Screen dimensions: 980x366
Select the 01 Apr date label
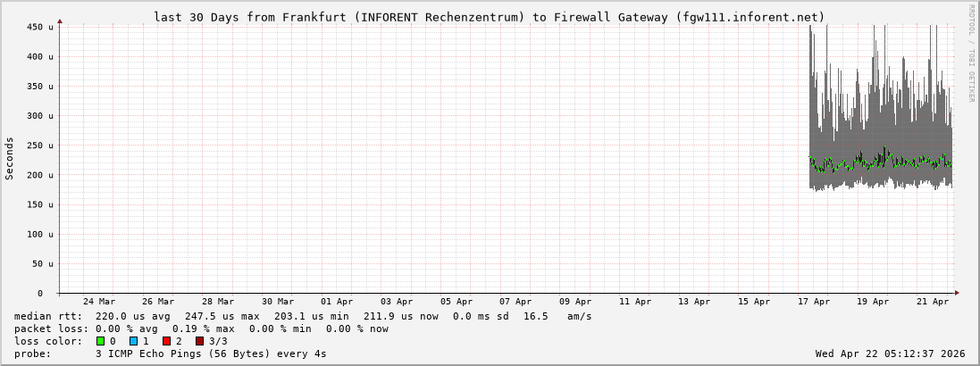[x=337, y=302]
